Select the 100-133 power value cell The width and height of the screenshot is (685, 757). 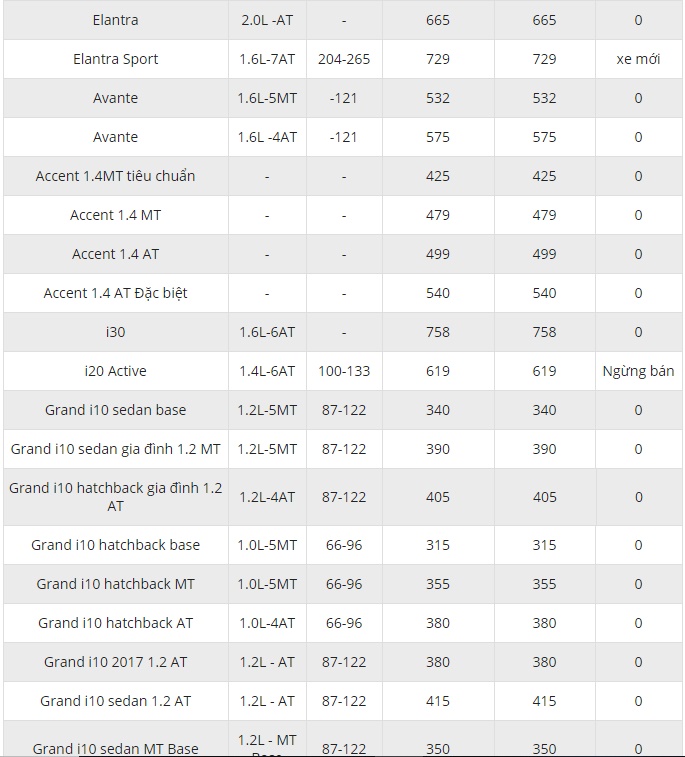pyautogui.click(x=344, y=371)
